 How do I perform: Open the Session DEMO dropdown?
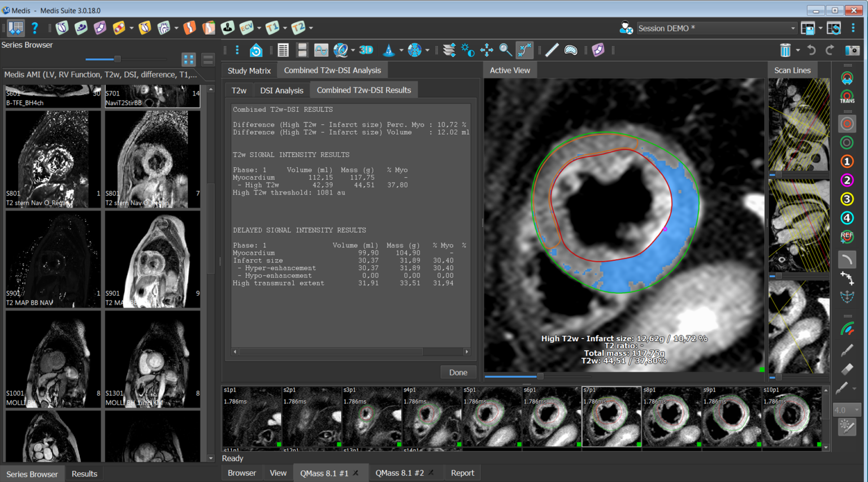pyautogui.click(x=792, y=28)
